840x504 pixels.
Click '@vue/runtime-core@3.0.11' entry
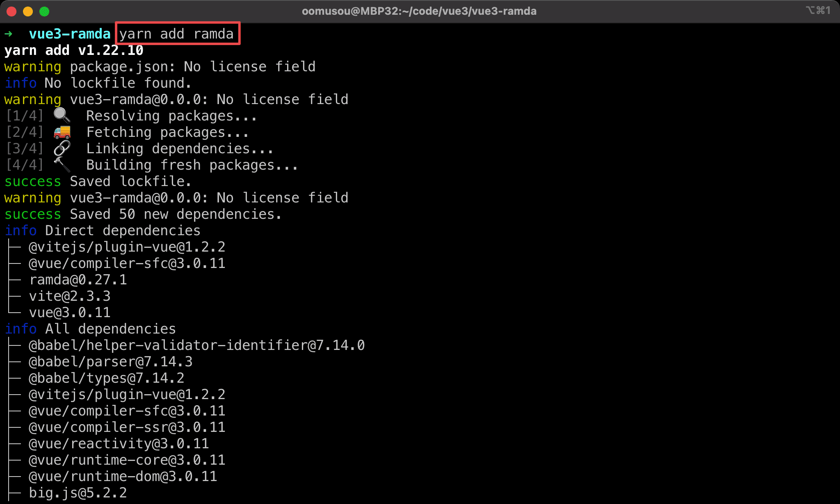127,460
